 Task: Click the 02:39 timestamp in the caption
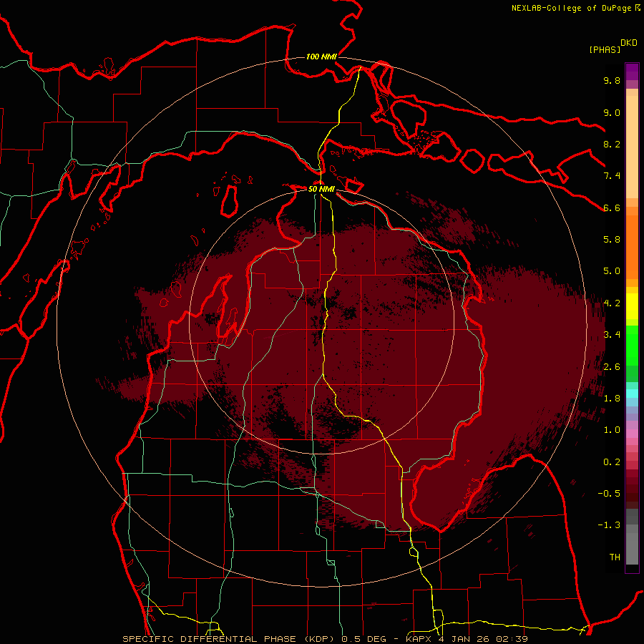(x=512, y=639)
